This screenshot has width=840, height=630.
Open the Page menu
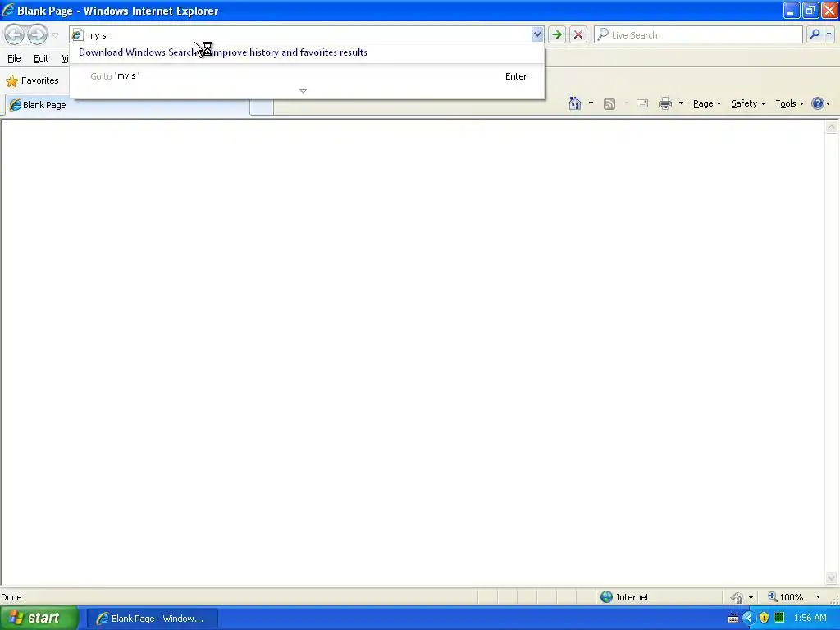tap(706, 104)
